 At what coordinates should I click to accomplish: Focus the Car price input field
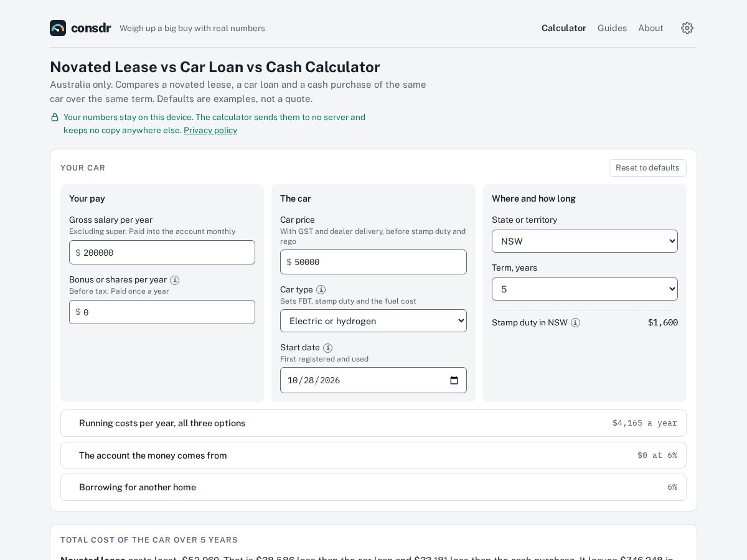[x=374, y=262]
